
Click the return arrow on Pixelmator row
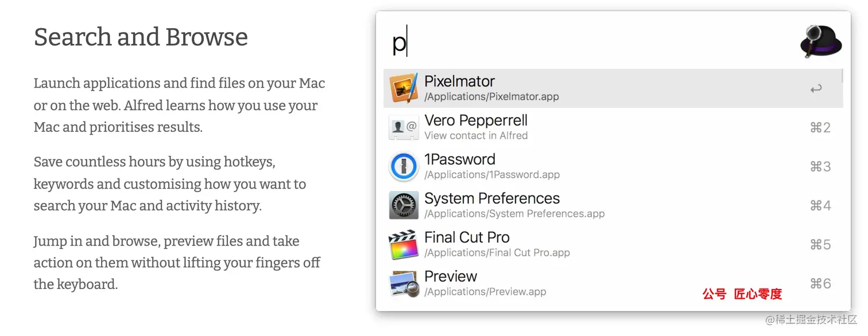tap(816, 89)
